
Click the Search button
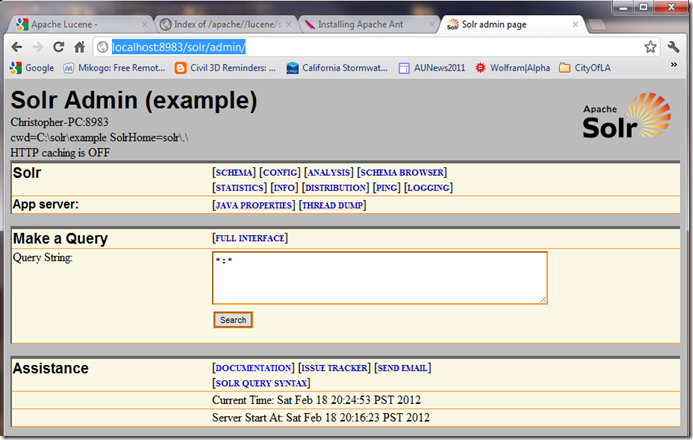click(x=233, y=320)
